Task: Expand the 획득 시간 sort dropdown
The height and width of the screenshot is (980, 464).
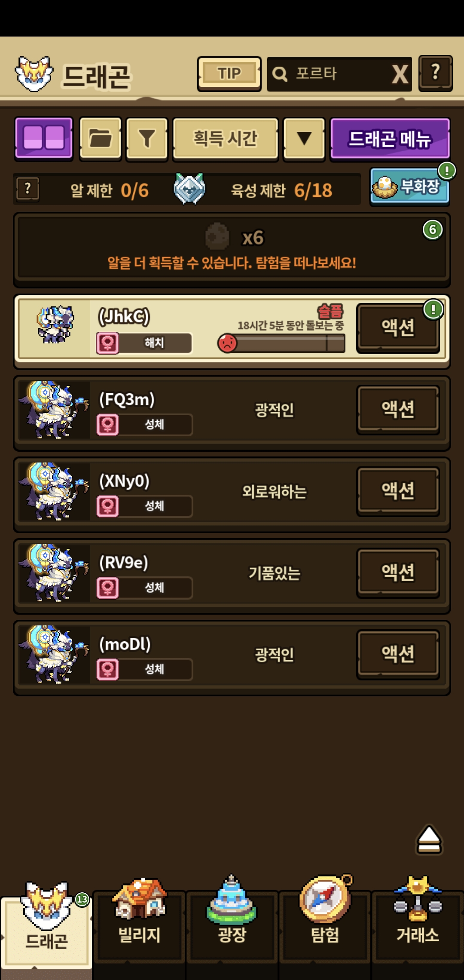Action: coord(225,138)
